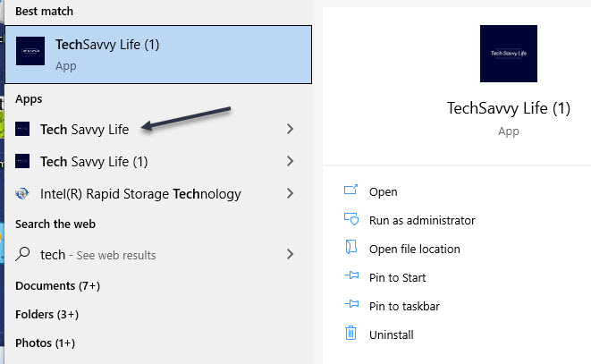Show Photos (1+) results
Image resolution: width=591 pixels, height=364 pixels.
tap(45, 343)
